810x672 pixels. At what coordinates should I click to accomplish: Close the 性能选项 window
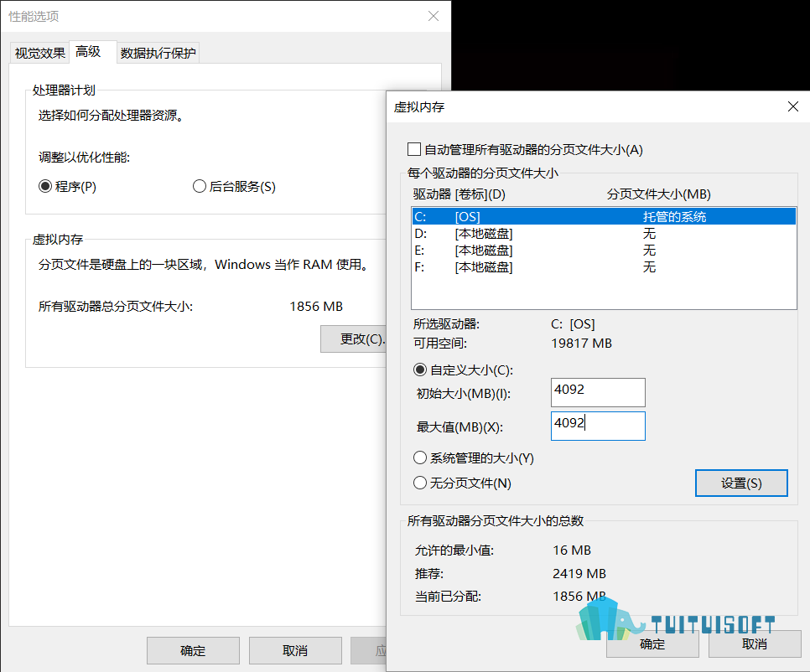click(434, 16)
